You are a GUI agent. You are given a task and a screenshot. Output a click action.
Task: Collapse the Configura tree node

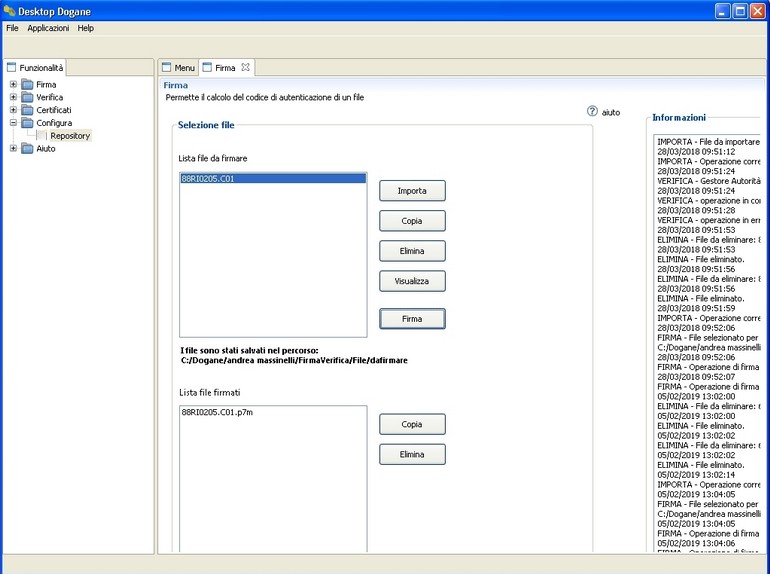(x=13, y=123)
